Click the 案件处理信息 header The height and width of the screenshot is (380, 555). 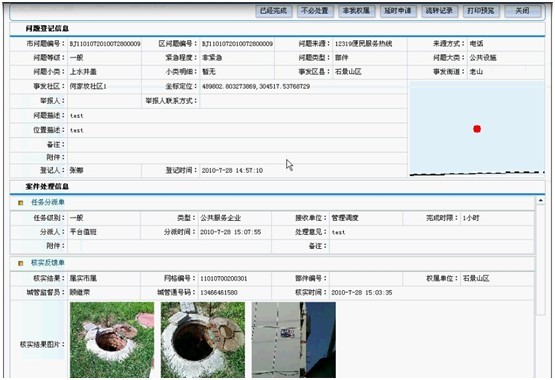47,186
